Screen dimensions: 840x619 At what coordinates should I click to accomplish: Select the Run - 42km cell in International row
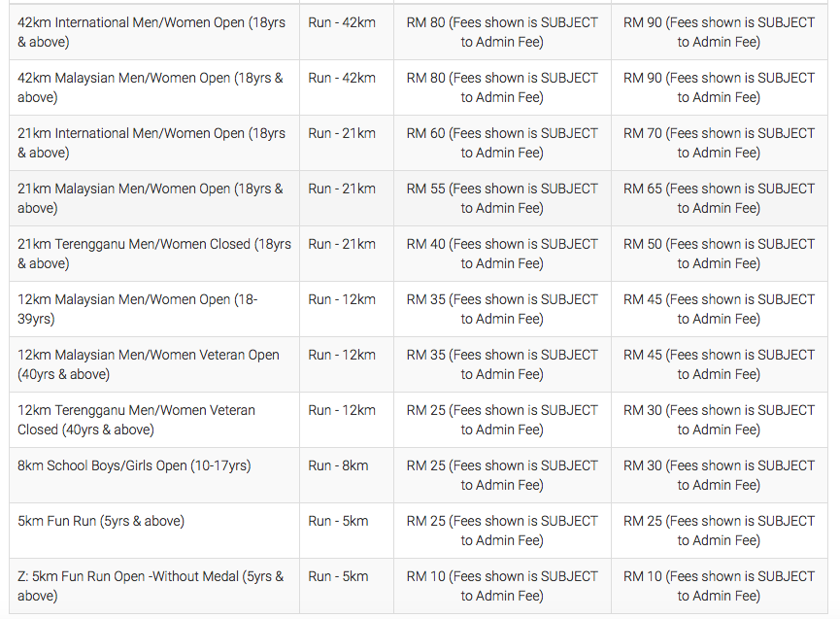[347, 32]
